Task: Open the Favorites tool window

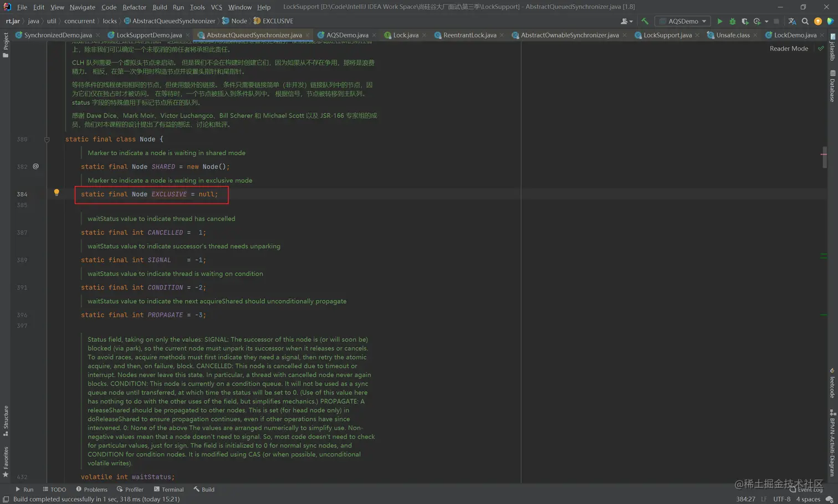Action: [6, 462]
